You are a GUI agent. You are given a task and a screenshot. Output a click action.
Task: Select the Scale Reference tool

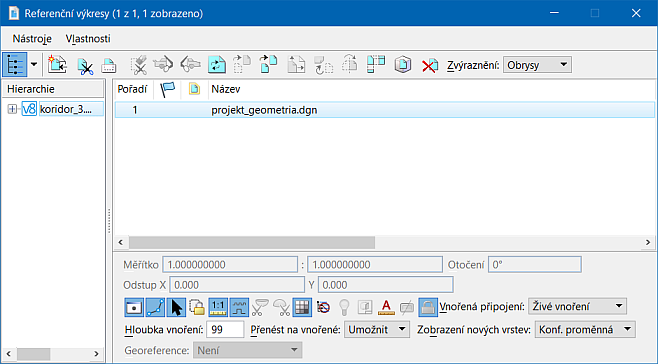click(x=296, y=65)
